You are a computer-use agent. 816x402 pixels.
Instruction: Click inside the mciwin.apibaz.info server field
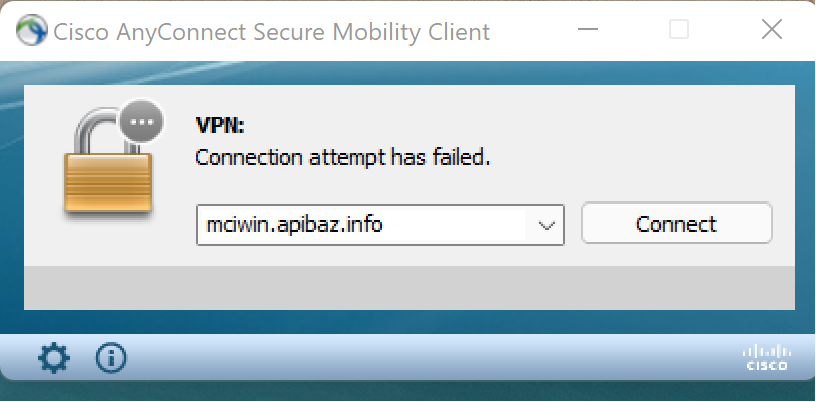point(360,225)
